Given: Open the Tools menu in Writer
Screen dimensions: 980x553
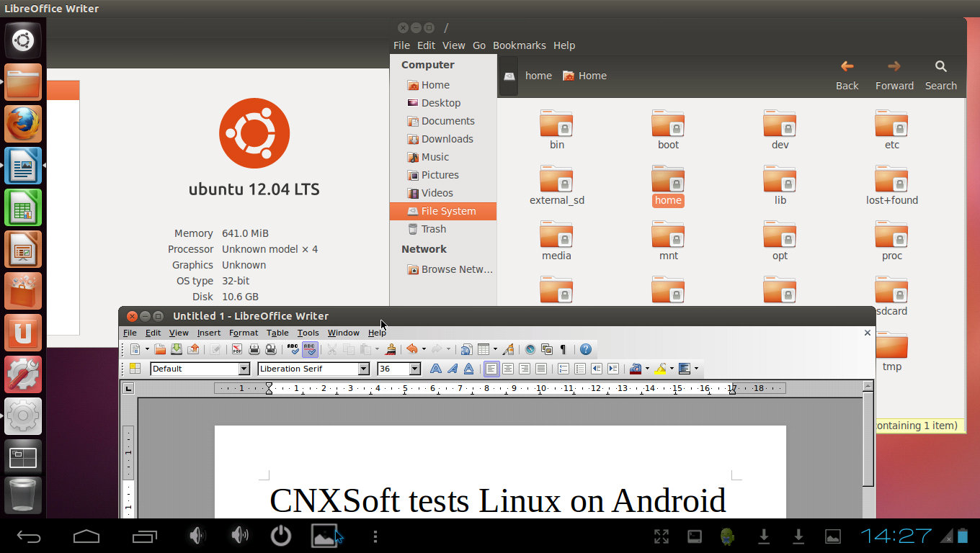Looking at the screenshot, I should coord(308,333).
